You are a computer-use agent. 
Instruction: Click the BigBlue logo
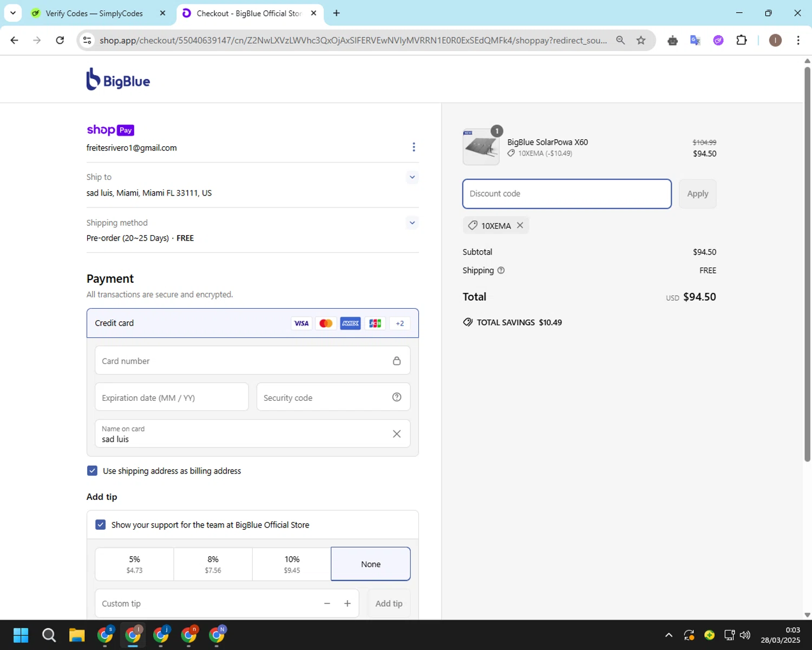(x=118, y=80)
